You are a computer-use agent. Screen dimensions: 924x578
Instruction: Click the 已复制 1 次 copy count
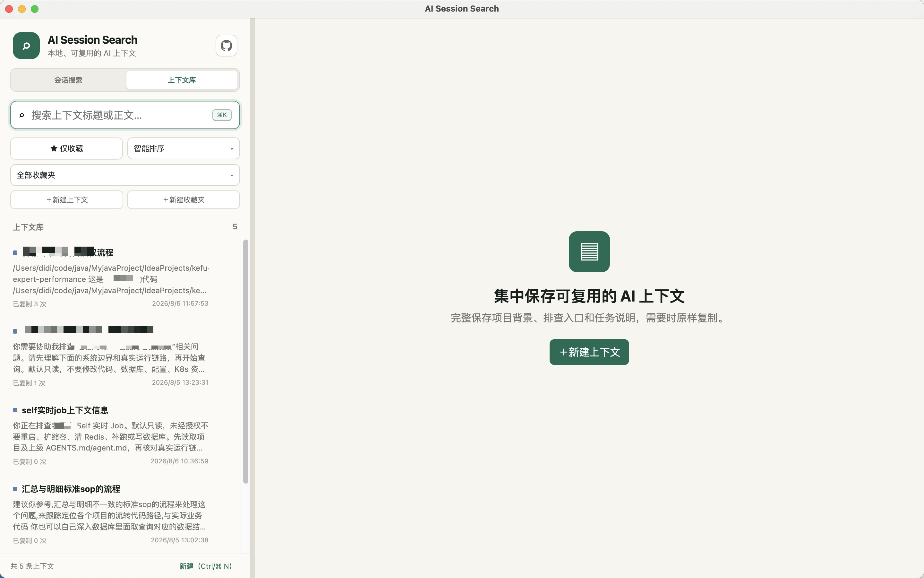click(29, 383)
